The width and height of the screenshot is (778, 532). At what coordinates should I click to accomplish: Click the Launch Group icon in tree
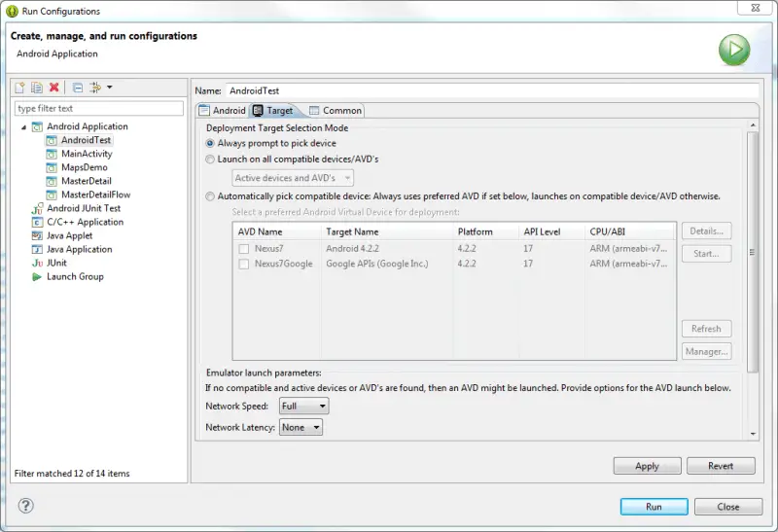[x=37, y=276]
